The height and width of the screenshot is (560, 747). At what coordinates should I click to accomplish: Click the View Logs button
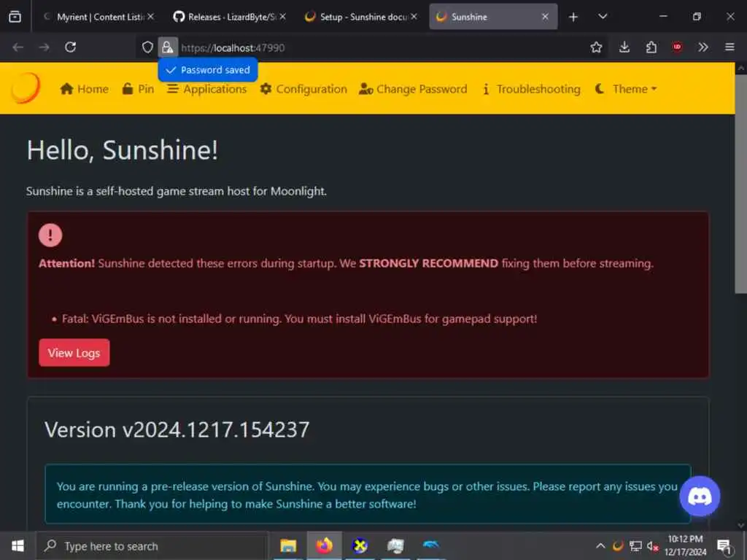coord(74,353)
